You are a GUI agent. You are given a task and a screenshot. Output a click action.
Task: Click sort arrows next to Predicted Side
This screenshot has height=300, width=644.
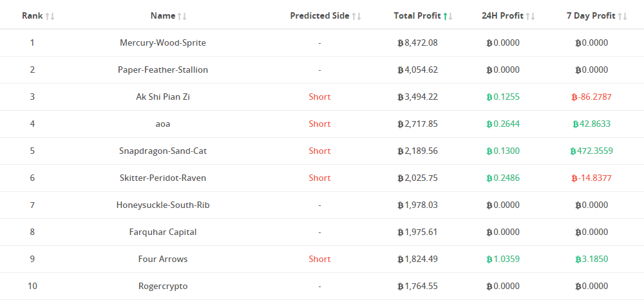(356, 16)
